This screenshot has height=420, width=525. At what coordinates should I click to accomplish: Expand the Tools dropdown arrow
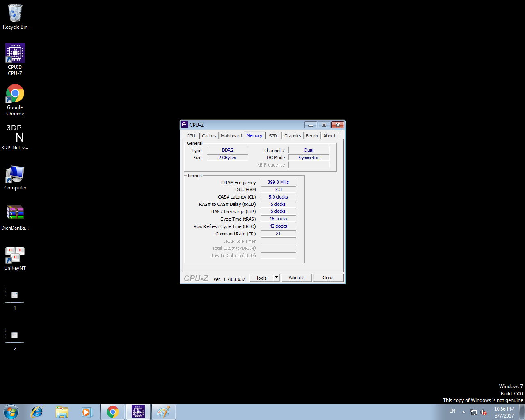point(276,278)
